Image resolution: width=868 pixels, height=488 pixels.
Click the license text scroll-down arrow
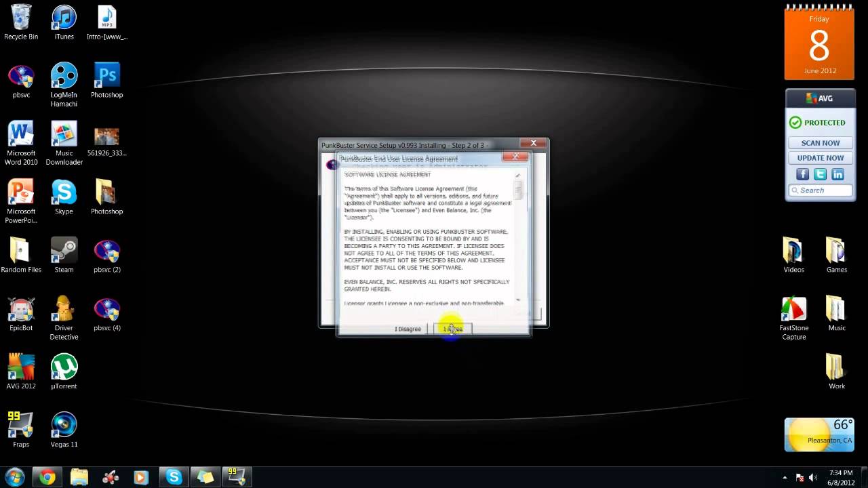pyautogui.click(x=518, y=299)
